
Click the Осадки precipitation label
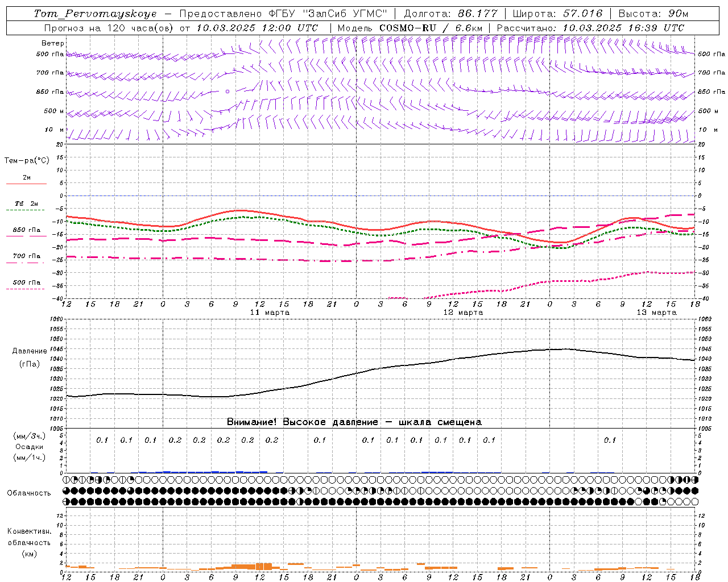click(30, 447)
